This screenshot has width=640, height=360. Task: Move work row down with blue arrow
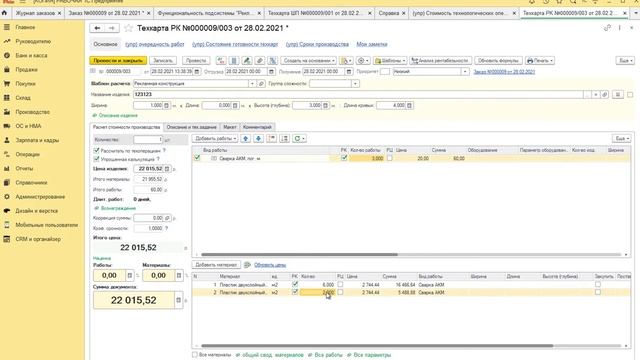coord(258,139)
